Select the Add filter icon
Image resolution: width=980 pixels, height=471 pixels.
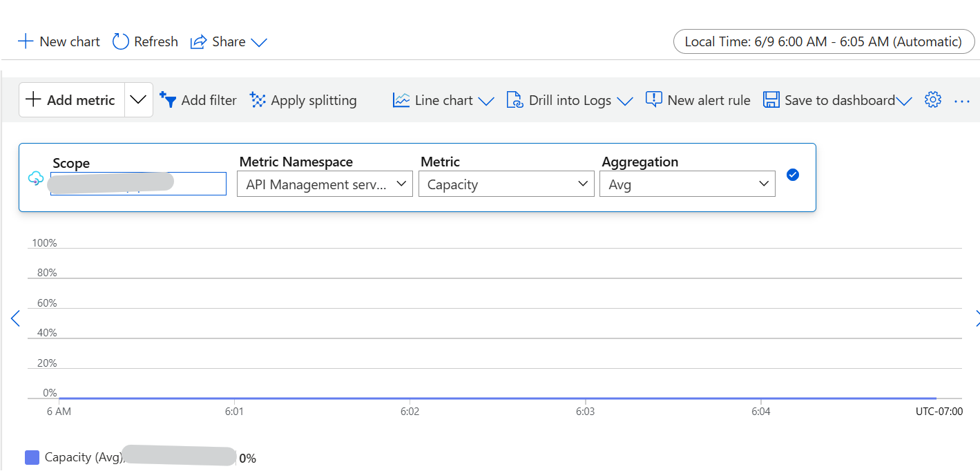click(x=169, y=99)
